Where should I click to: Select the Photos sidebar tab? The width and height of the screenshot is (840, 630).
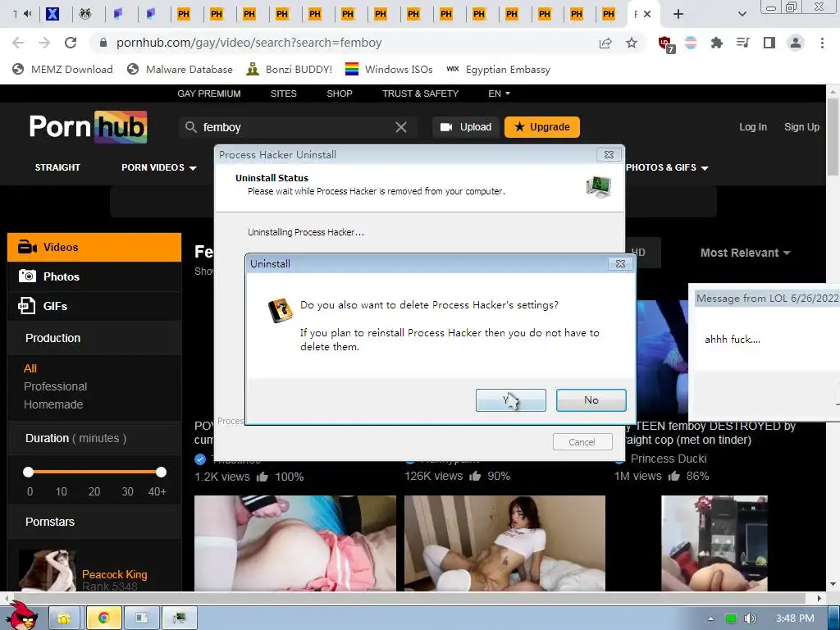94,277
